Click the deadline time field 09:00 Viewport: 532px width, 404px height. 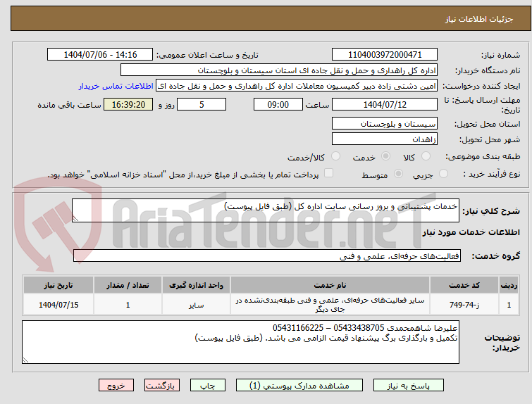[x=278, y=104]
